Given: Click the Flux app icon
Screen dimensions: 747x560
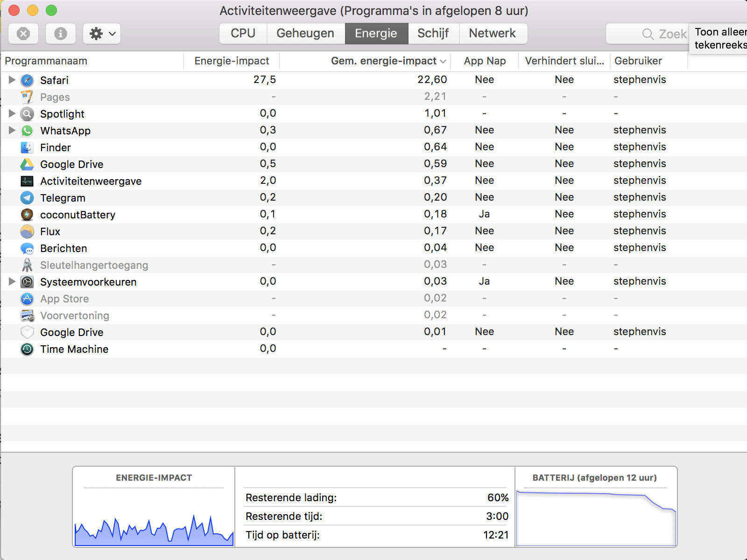Looking at the screenshot, I should pos(27,231).
